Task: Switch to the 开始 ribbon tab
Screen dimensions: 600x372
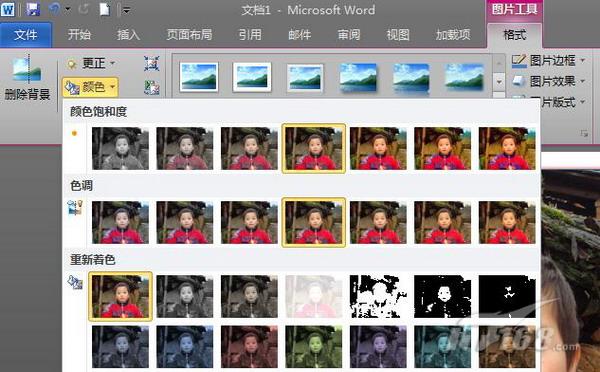Action: [79, 35]
